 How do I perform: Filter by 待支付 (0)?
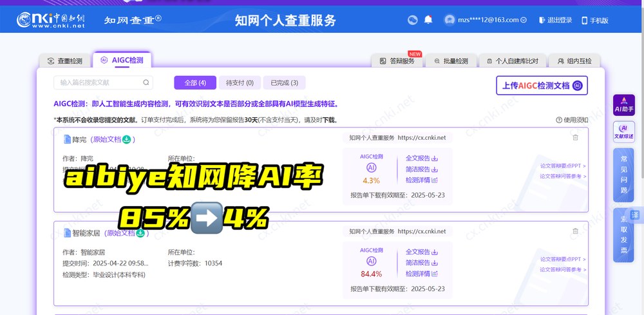tap(240, 82)
